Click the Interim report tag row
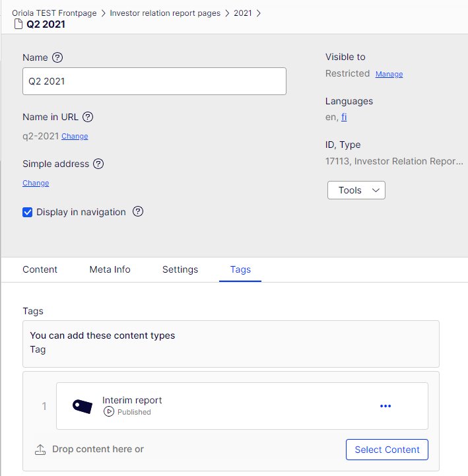This screenshot has width=468, height=476. (x=242, y=406)
